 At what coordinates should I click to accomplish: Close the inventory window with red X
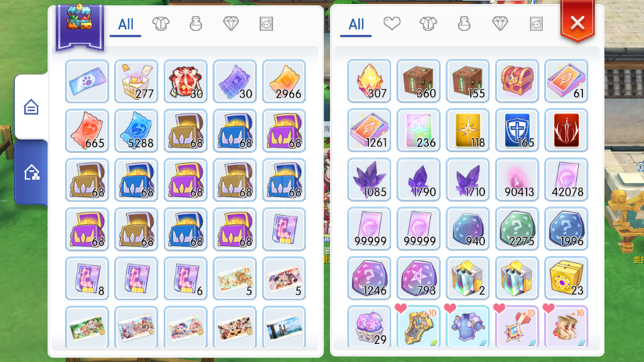pyautogui.click(x=578, y=21)
